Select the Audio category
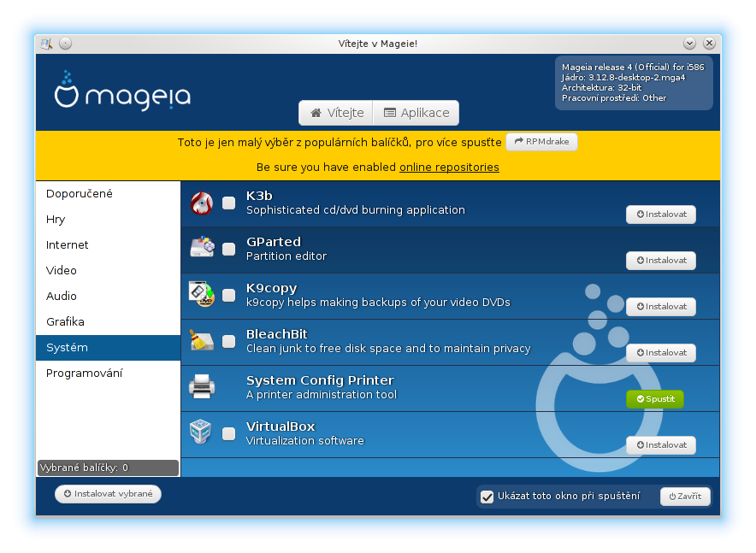This screenshot has height=553, width=756. tap(108, 296)
